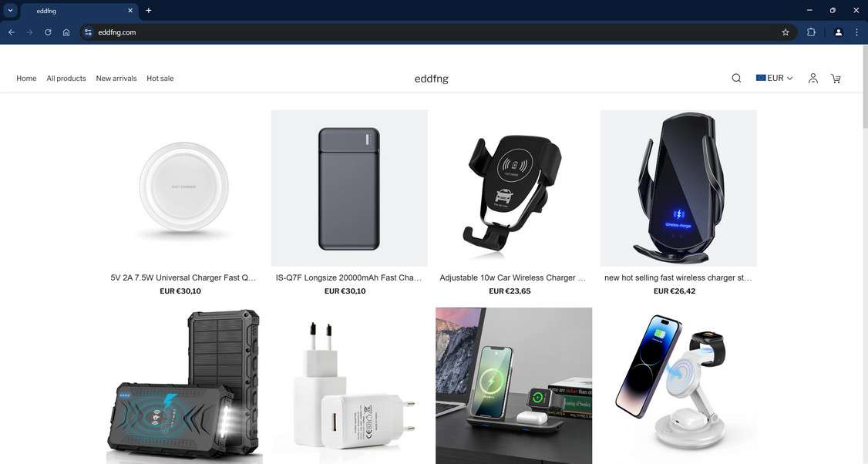Open the New arrivals menu item
Screen dimensions: 868x464
116,79
